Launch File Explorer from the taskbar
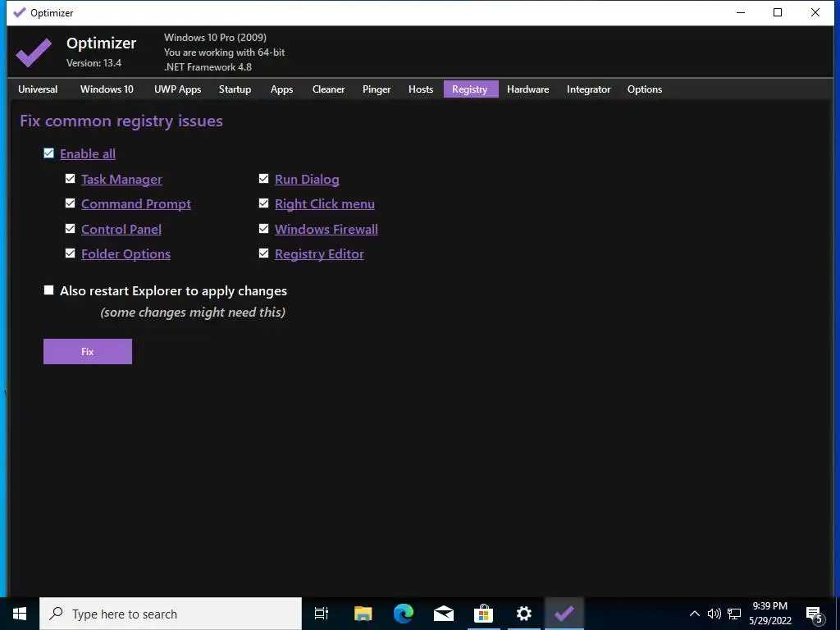This screenshot has height=630, width=840. pyautogui.click(x=363, y=614)
